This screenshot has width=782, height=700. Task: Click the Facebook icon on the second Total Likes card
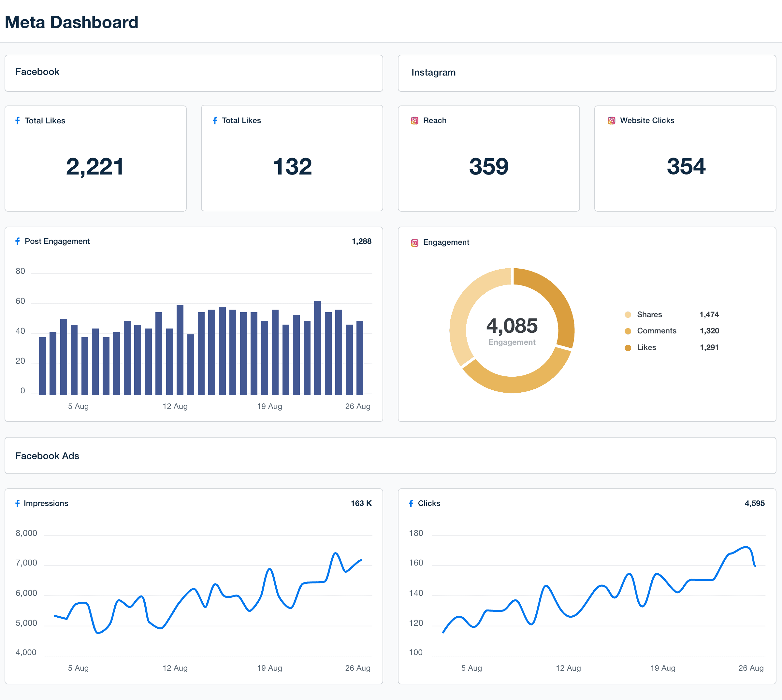pos(215,120)
